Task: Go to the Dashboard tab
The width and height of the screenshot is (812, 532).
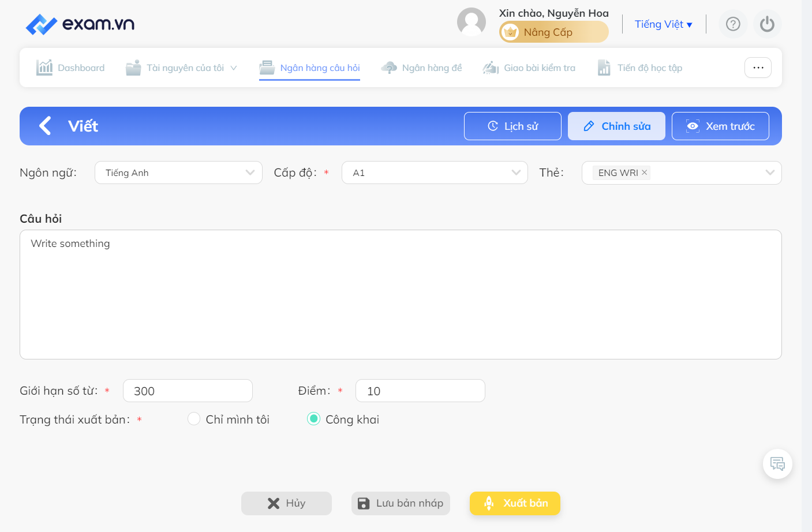Action: 70,68
